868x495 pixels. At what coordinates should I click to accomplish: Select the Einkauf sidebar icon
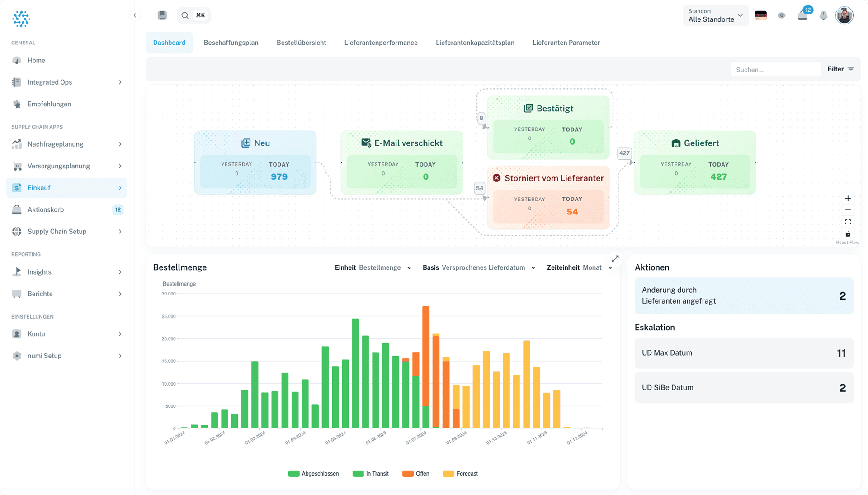(17, 187)
